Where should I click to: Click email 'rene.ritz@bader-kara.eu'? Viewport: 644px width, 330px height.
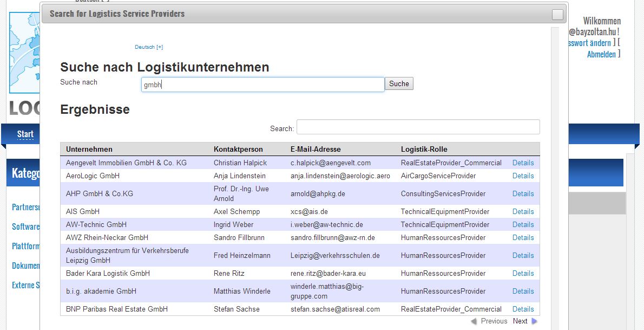(x=328, y=273)
